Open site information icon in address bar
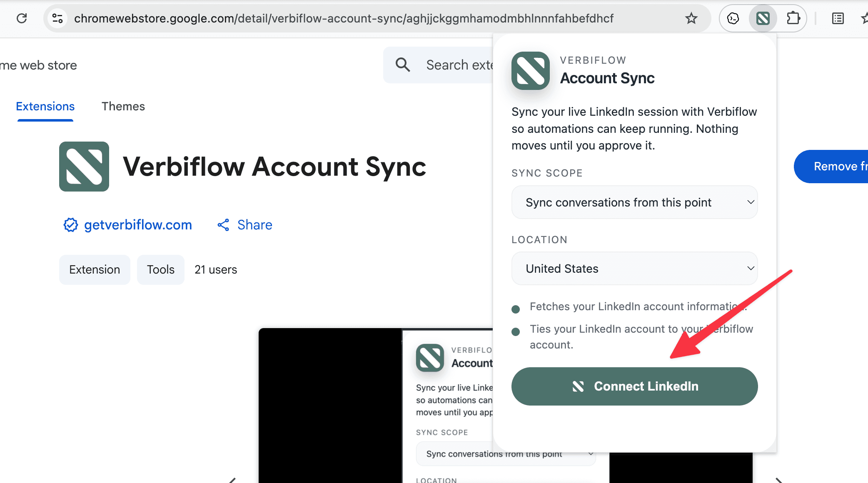Viewport: 868px width, 483px height. 57,18
